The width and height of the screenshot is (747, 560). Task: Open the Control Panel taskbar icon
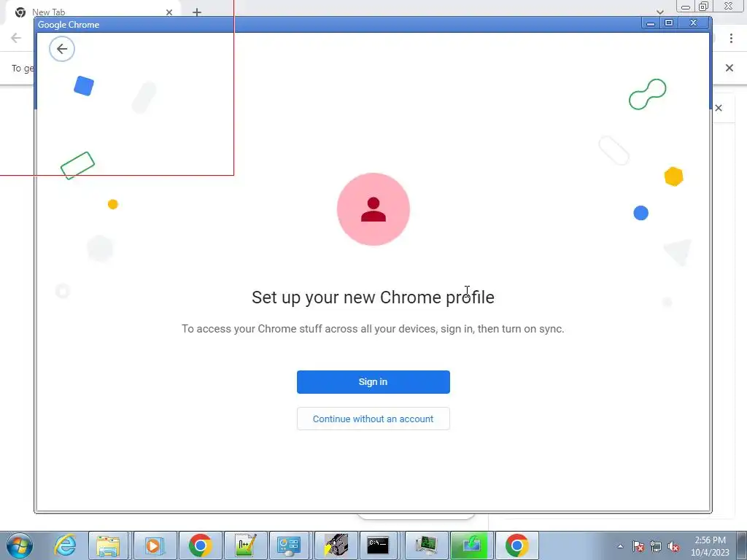pyautogui.click(x=289, y=545)
